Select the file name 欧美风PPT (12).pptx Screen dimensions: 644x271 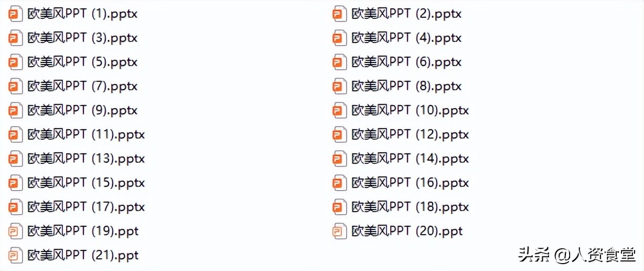point(410,135)
